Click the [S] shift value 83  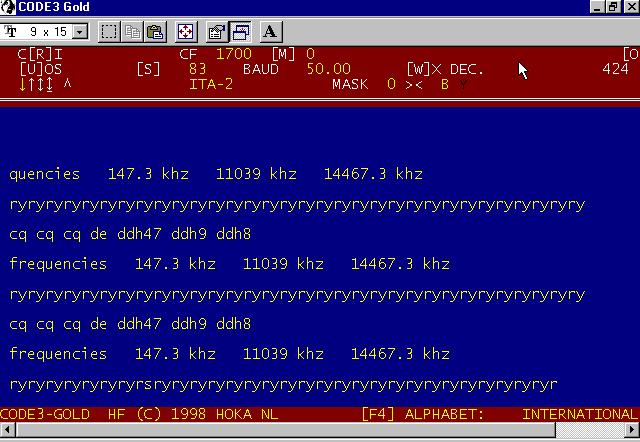pos(197,69)
